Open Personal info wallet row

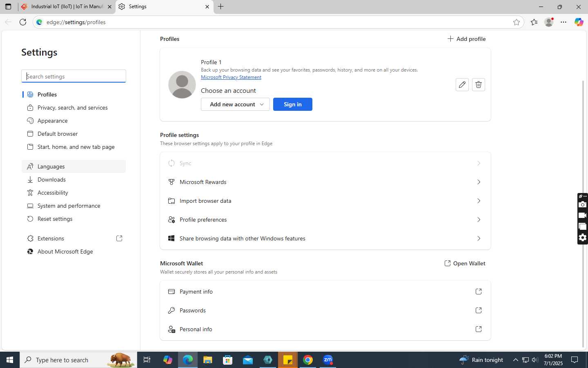pos(325,329)
